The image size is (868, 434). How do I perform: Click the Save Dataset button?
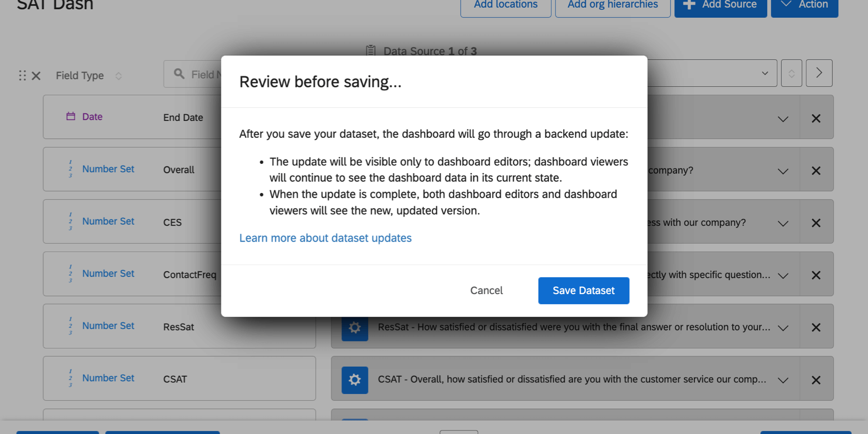coord(584,291)
